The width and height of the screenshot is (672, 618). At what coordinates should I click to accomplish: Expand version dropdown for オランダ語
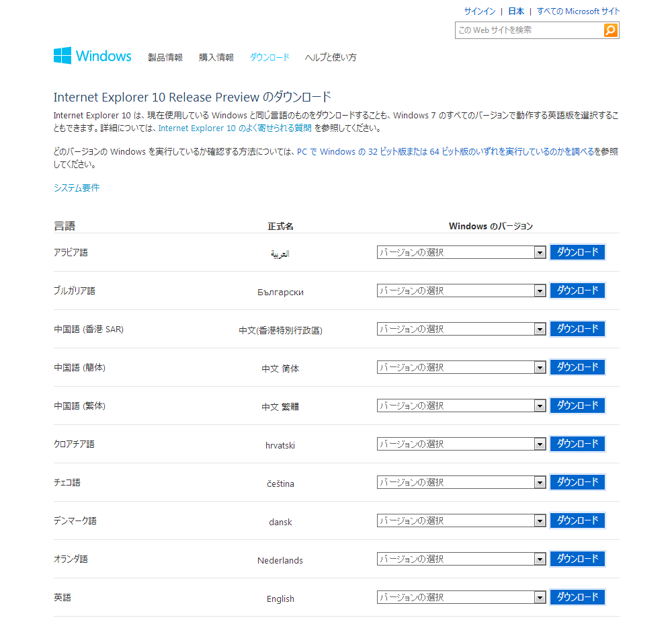click(461, 559)
